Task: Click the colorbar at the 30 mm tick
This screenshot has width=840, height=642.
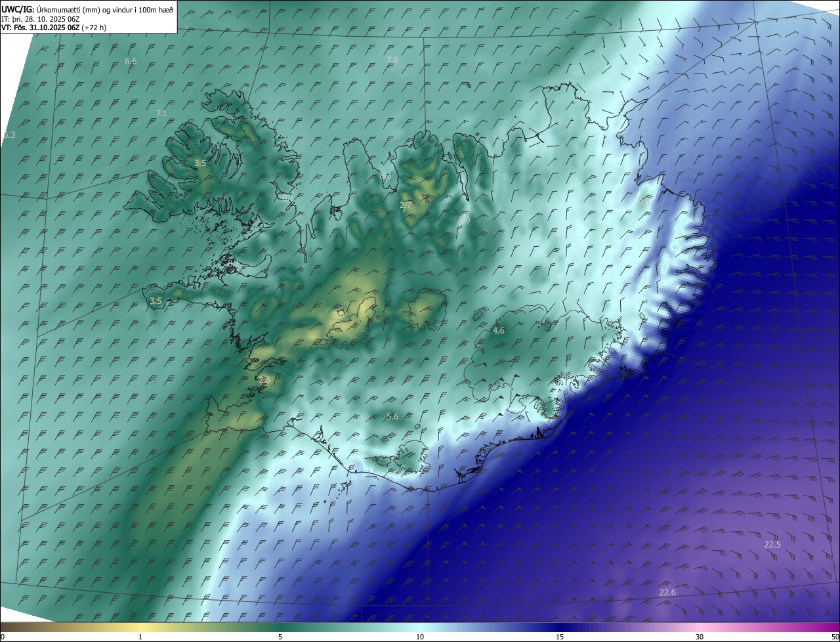Action: [x=700, y=627]
